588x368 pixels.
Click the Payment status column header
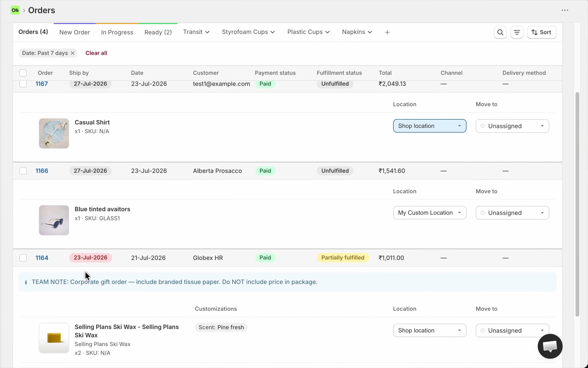pyautogui.click(x=275, y=73)
